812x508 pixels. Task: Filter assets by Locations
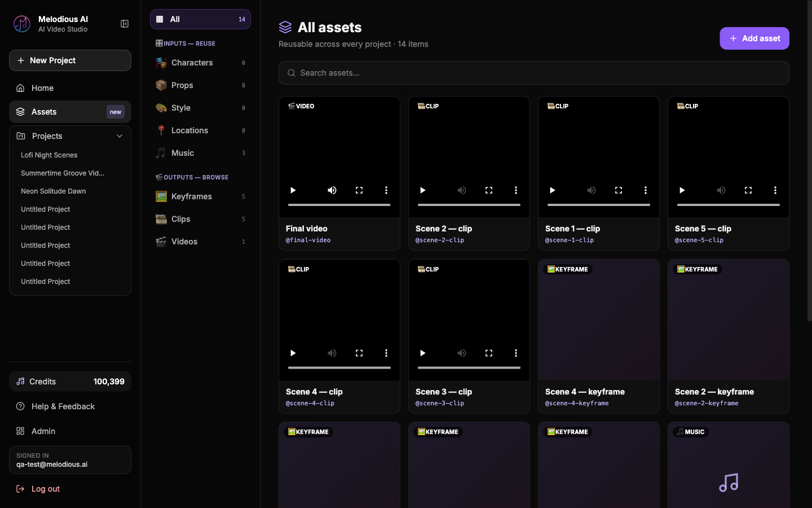point(200,130)
